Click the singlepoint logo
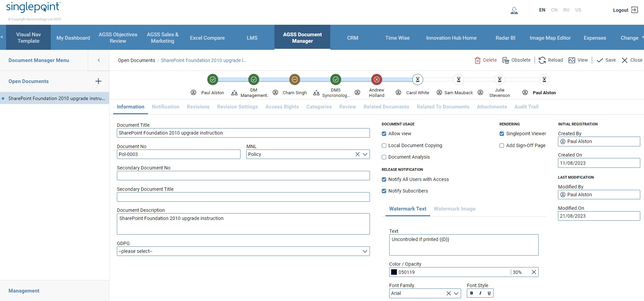644x301 pixels. click(33, 7)
